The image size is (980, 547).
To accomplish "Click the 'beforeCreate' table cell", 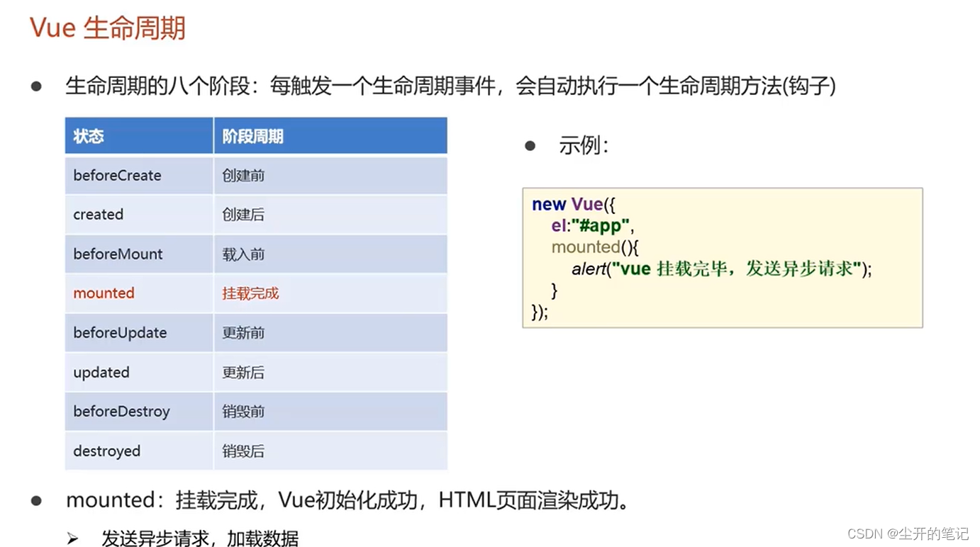I will click(x=139, y=176).
